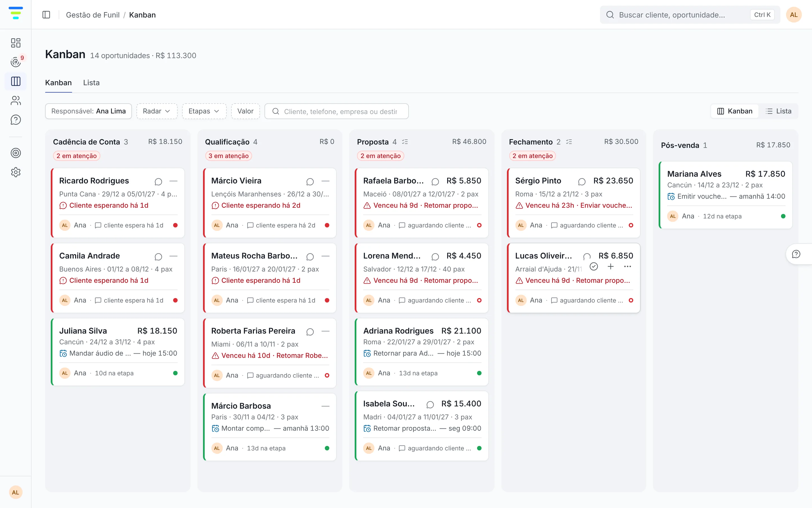Open the dashboard grid icon in sidebar
The image size is (812, 508).
16,43
